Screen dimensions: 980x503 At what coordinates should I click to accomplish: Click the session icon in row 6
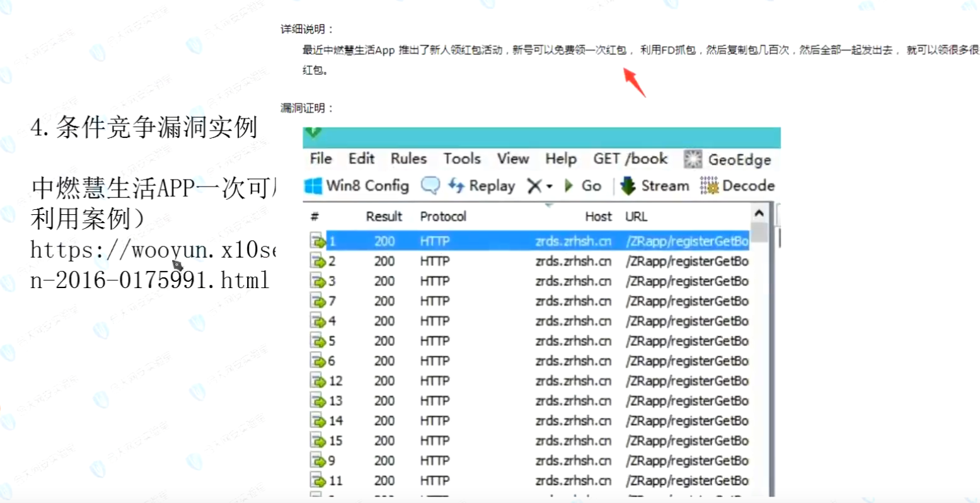pyautogui.click(x=318, y=361)
